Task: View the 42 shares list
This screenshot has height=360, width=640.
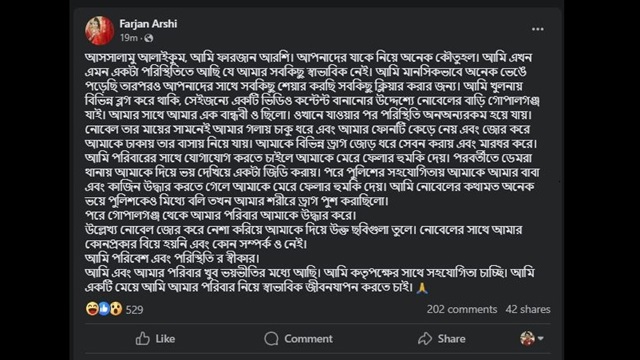Action: [x=528, y=309]
